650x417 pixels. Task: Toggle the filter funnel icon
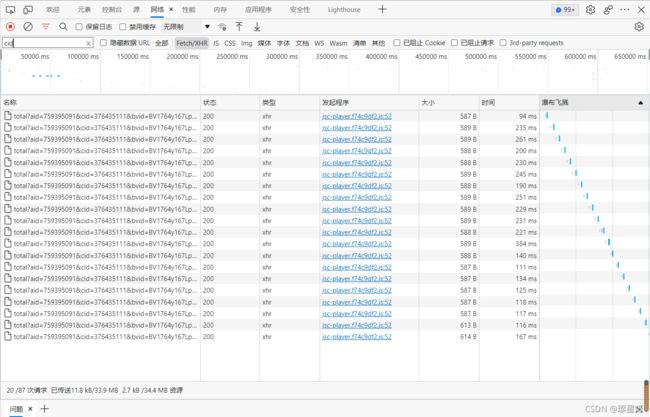click(46, 27)
